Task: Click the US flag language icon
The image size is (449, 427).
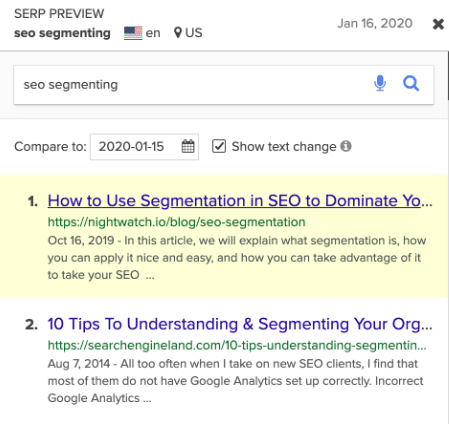Action: 133,33
